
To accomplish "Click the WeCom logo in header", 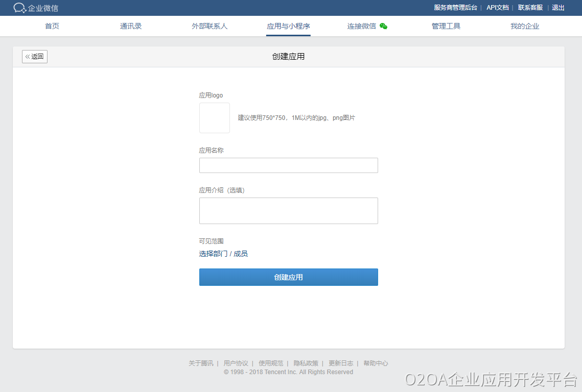I will pos(36,8).
